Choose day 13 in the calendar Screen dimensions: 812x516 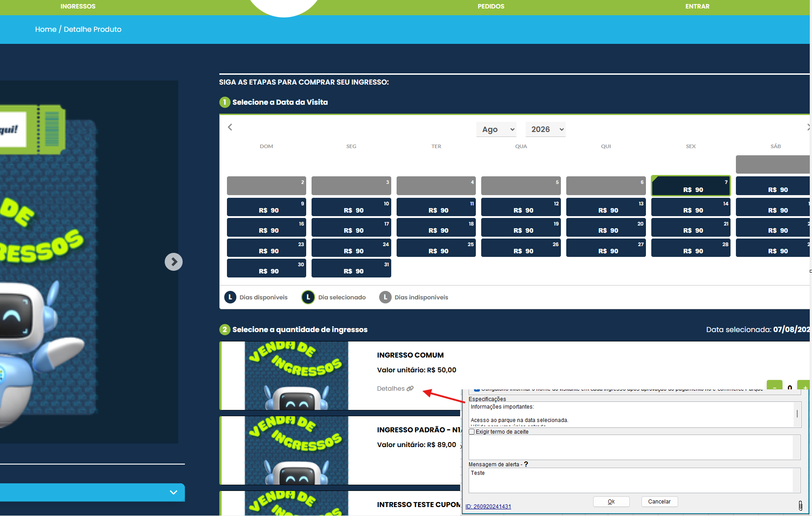[x=606, y=207]
